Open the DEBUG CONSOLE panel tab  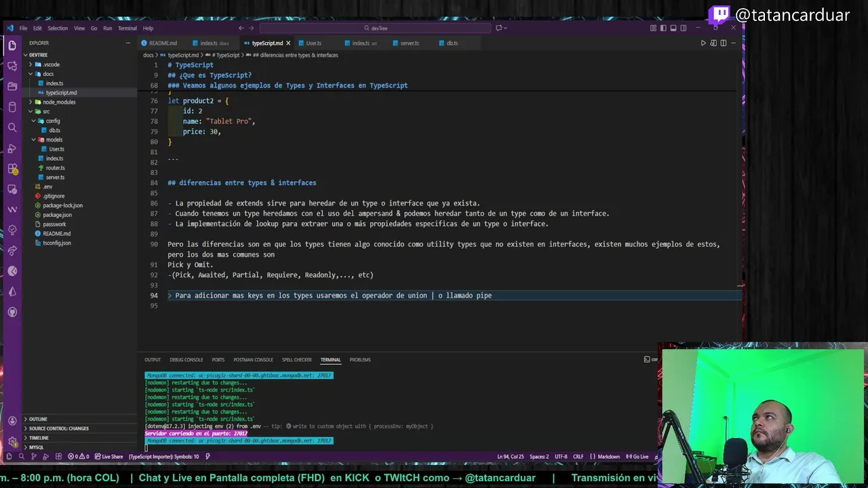pos(186,360)
